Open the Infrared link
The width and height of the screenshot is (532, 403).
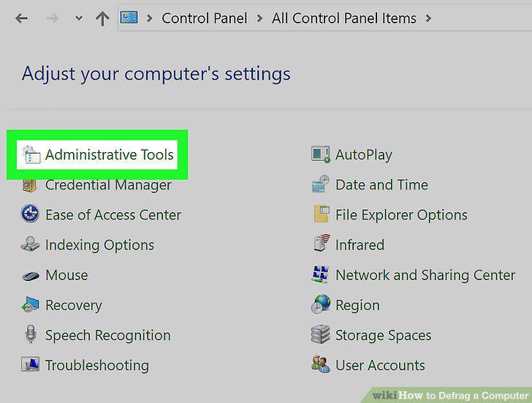click(x=360, y=245)
